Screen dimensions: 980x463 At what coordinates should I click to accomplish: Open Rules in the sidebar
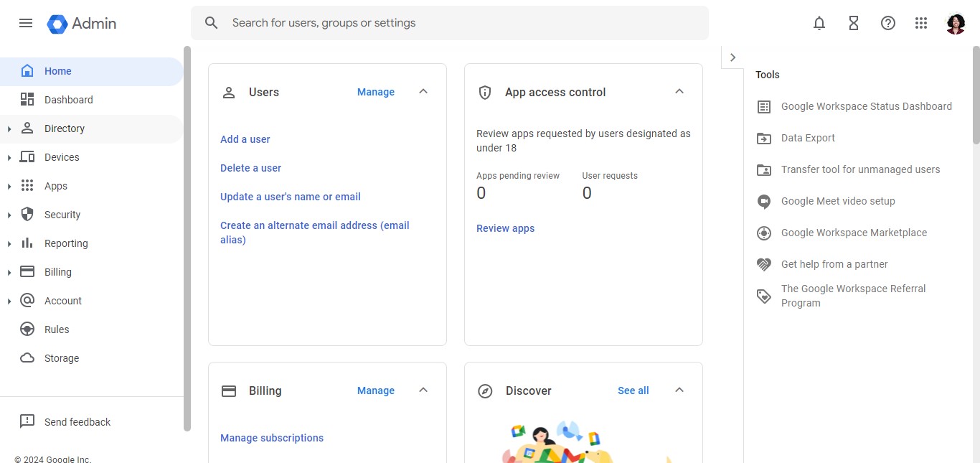[x=57, y=329]
